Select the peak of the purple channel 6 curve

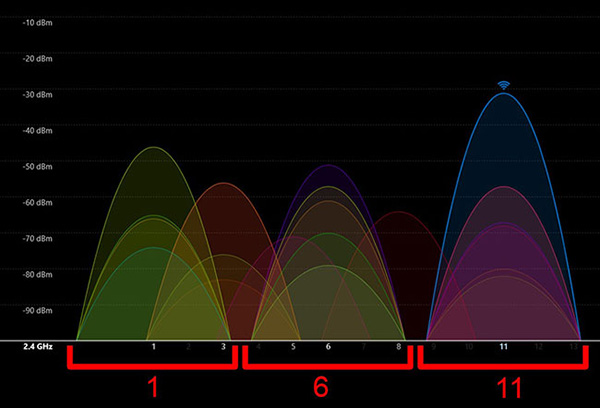tap(328, 166)
